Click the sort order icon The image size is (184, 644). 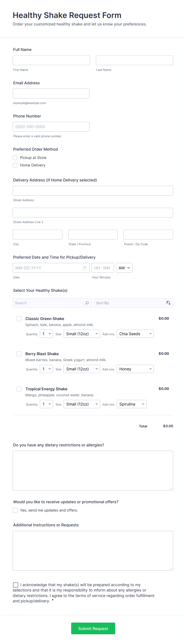tap(168, 303)
